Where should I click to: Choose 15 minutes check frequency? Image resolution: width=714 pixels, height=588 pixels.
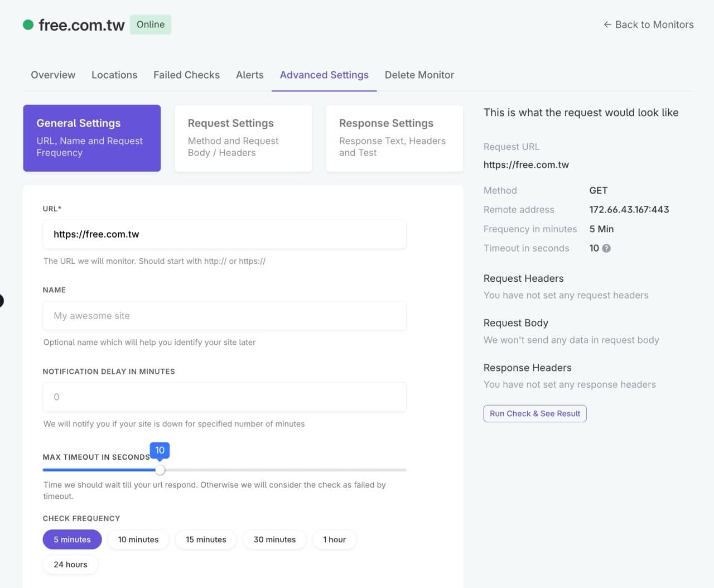click(x=206, y=539)
